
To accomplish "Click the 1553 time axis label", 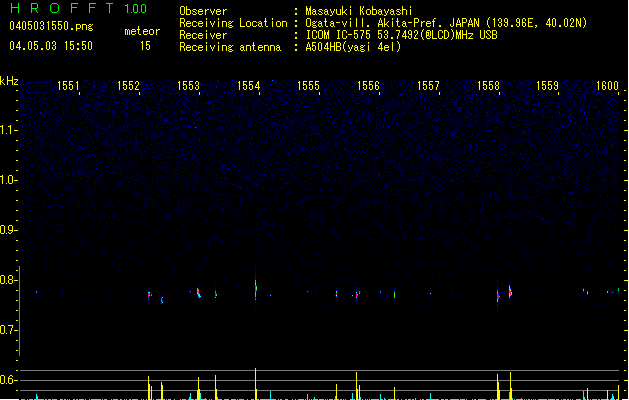I will click(188, 86).
